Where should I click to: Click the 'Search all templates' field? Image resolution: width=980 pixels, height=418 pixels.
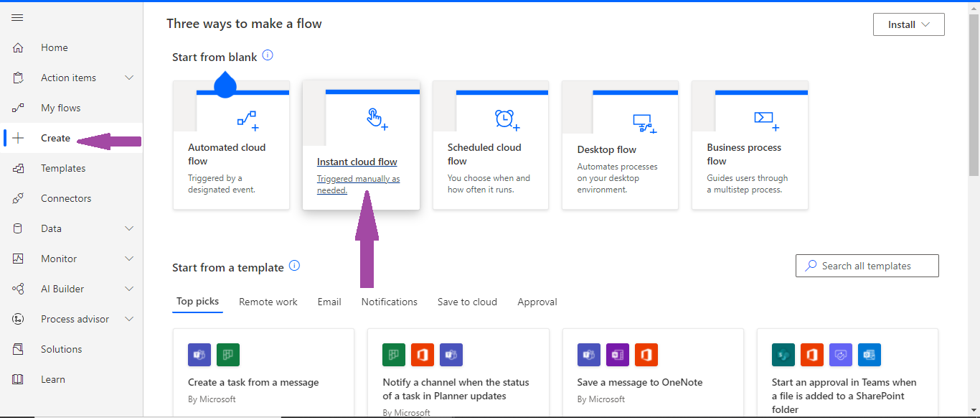(x=867, y=265)
